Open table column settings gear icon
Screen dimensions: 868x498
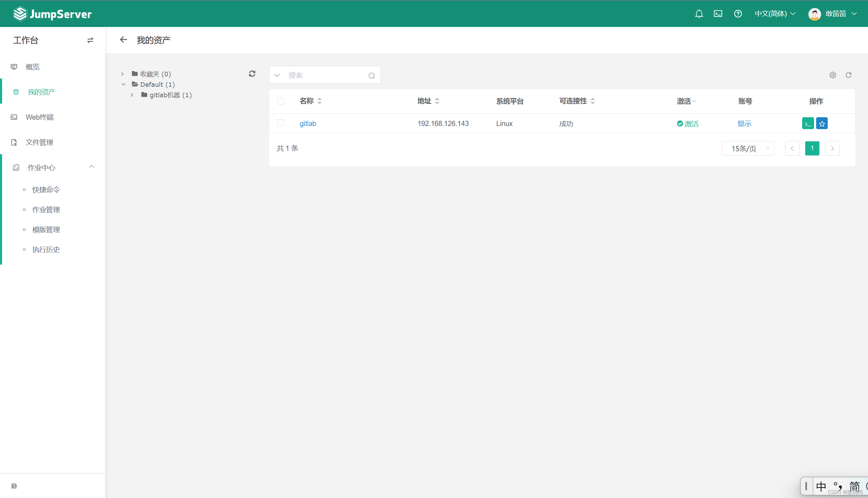(x=833, y=75)
